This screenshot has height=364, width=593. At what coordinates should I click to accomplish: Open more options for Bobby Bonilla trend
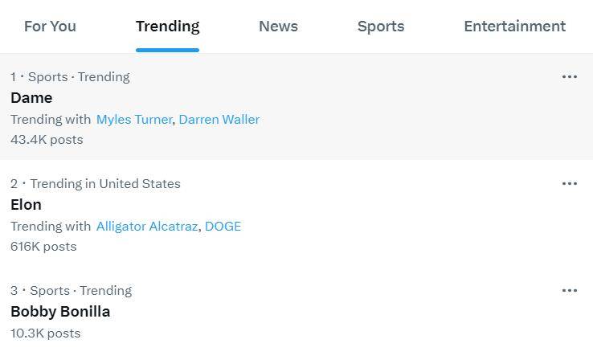(x=570, y=291)
